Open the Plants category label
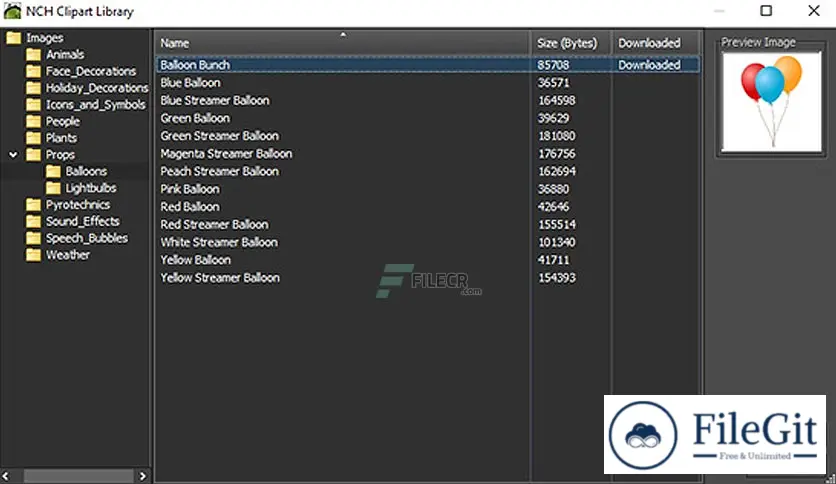 tap(61, 138)
